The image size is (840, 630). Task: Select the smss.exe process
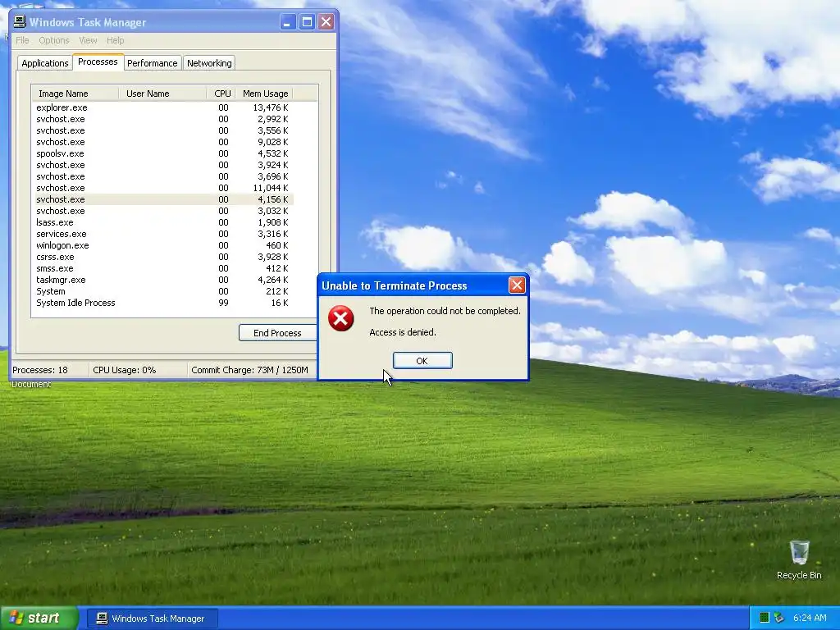click(x=162, y=268)
